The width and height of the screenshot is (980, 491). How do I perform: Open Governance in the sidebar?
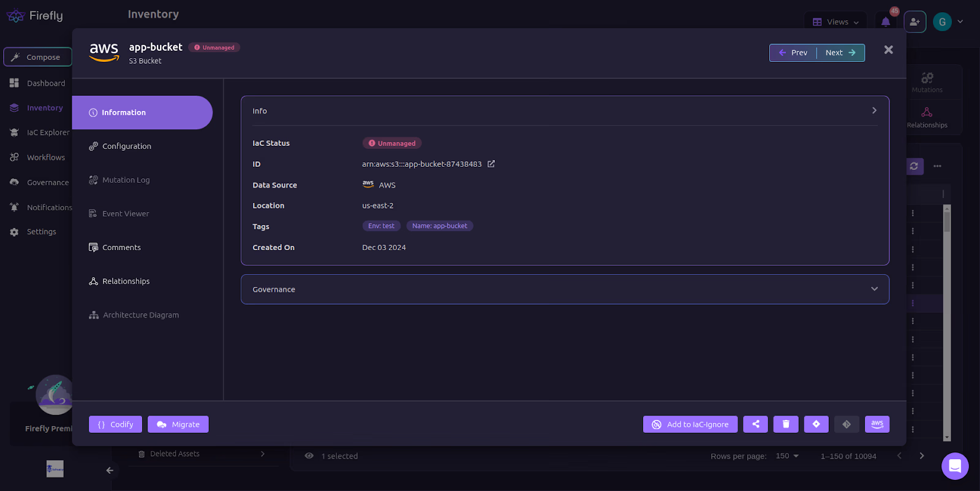point(39,183)
